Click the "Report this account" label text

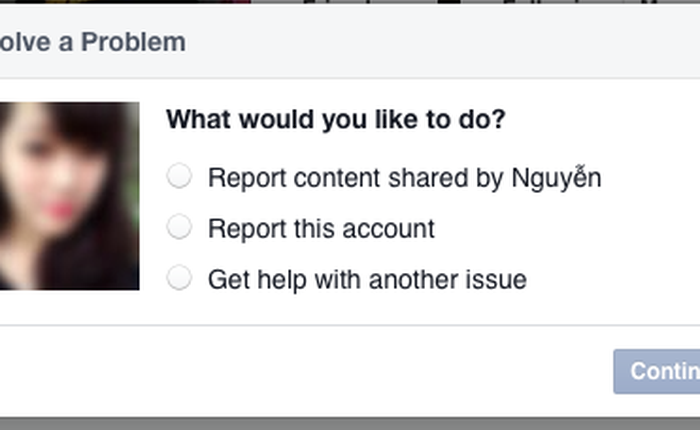click(321, 229)
